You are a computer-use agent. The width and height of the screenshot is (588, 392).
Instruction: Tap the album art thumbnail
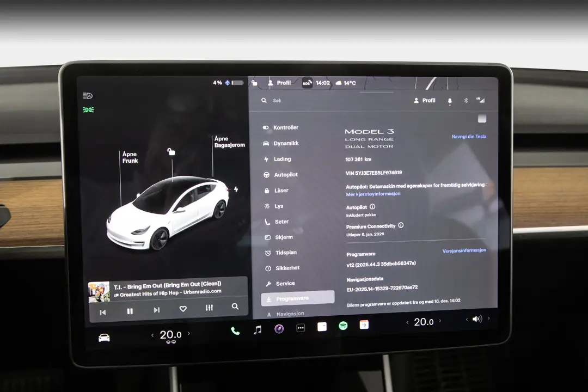tap(99, 292)
